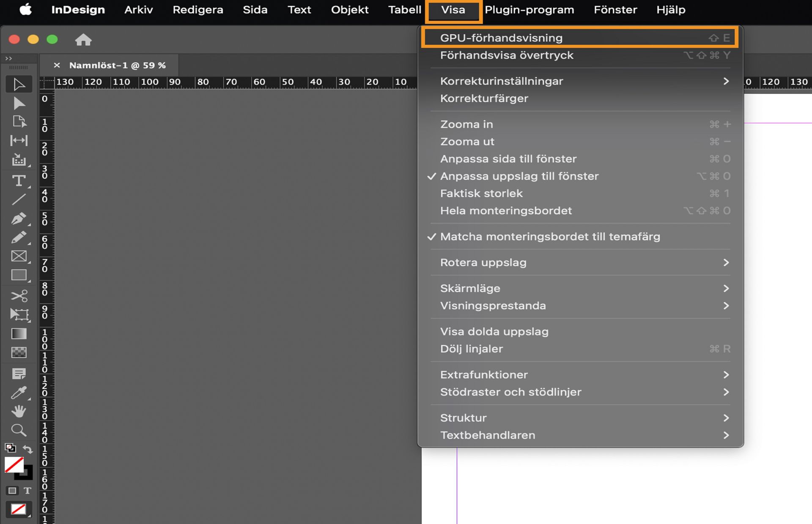Open the Fönster menu

pyautogui.click(x=615, y=10)
